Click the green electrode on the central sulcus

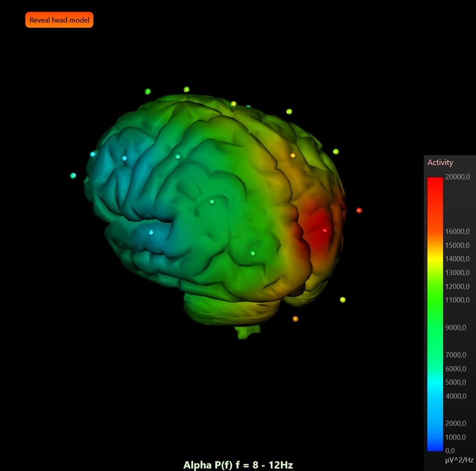click(x=212, y=201)
